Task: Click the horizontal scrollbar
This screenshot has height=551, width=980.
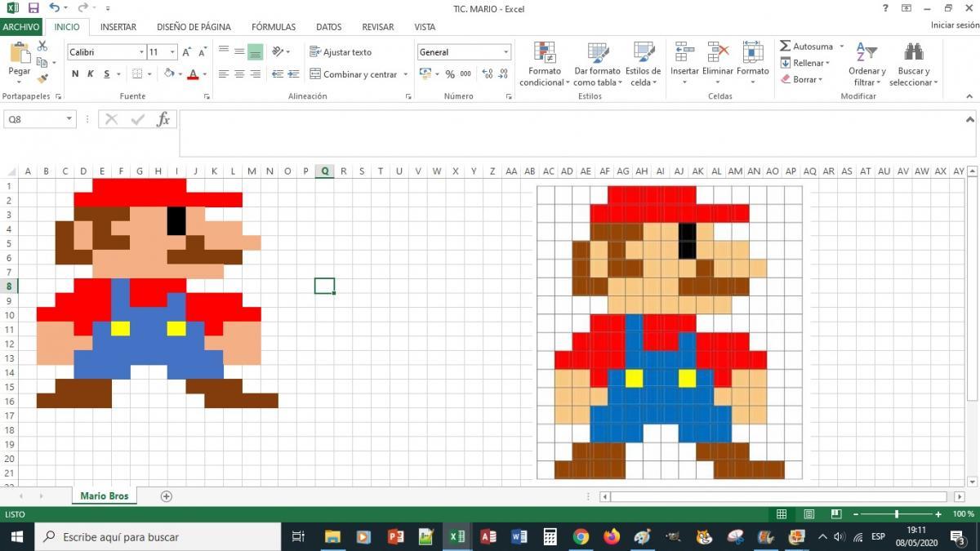Action: click(777, 496)
